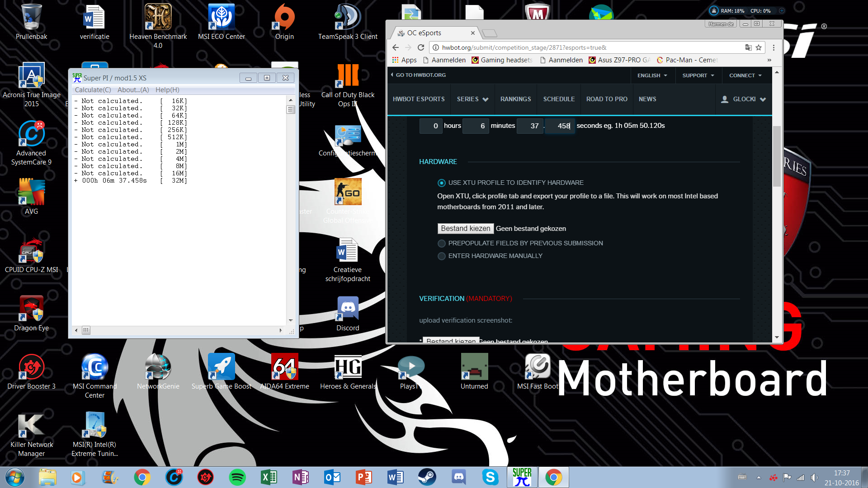Select Use XTU profile radio option
Viewport: 868px width, 488px height.
(x=441, y=183)
